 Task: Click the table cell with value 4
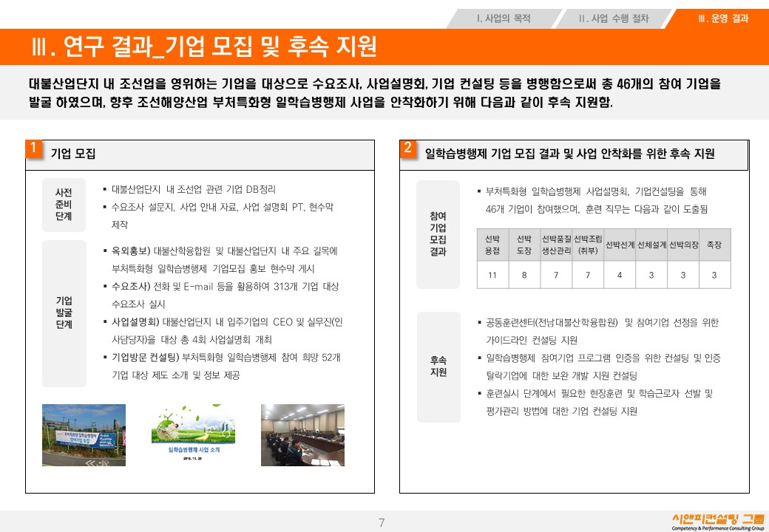point(620,275)
